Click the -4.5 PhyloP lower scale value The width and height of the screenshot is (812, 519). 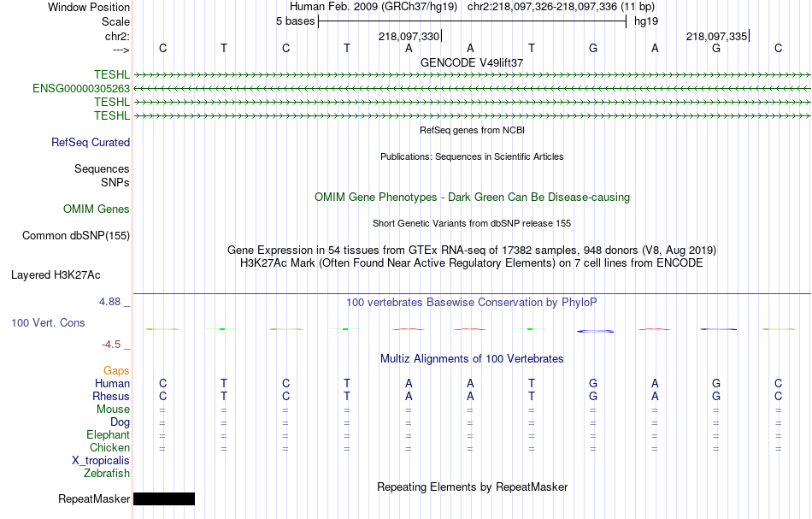pos(111,345)
